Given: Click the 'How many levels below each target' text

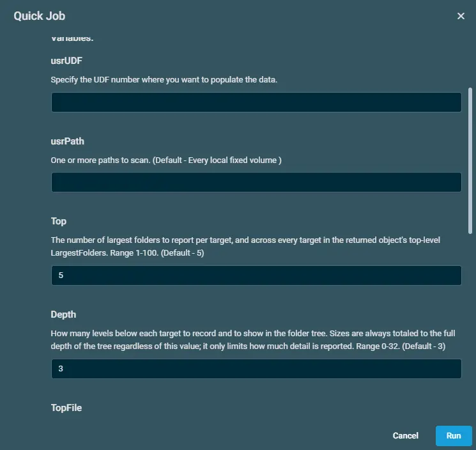Looking at the screenshot, I should click(x=253, y=333).
